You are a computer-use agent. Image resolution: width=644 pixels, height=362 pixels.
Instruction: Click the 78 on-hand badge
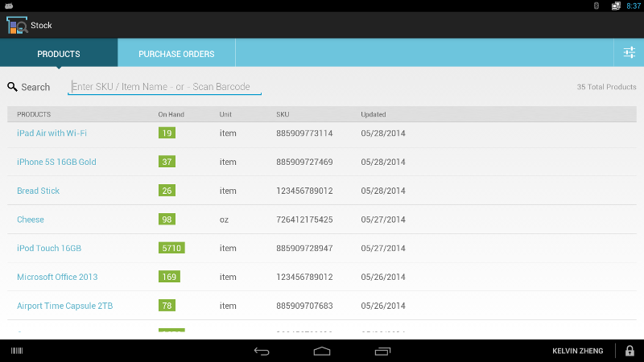(167, 306)
